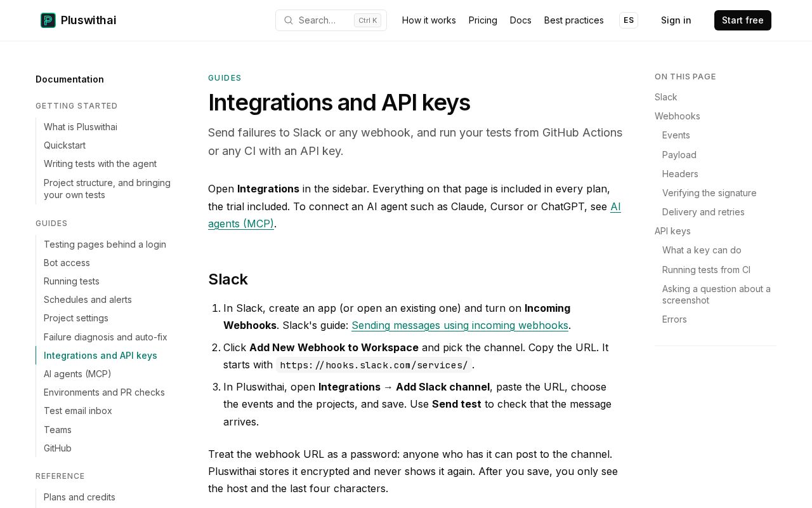
Task: Open the Quickstart doc
Action: coord(65,145)
